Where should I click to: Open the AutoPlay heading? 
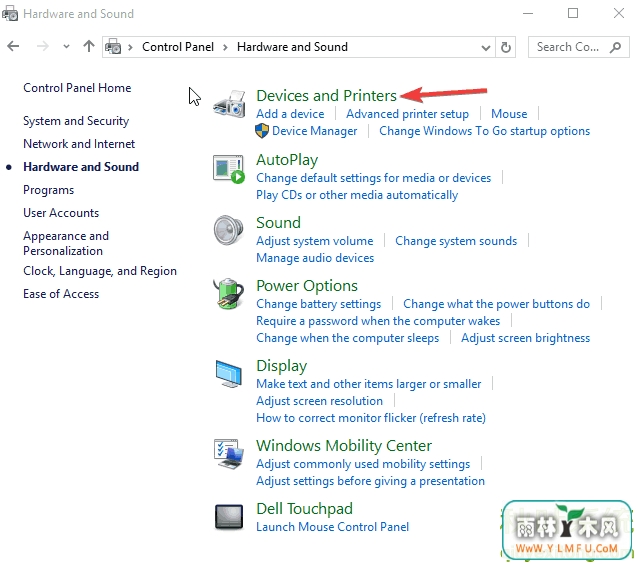[x=287, y=160]
